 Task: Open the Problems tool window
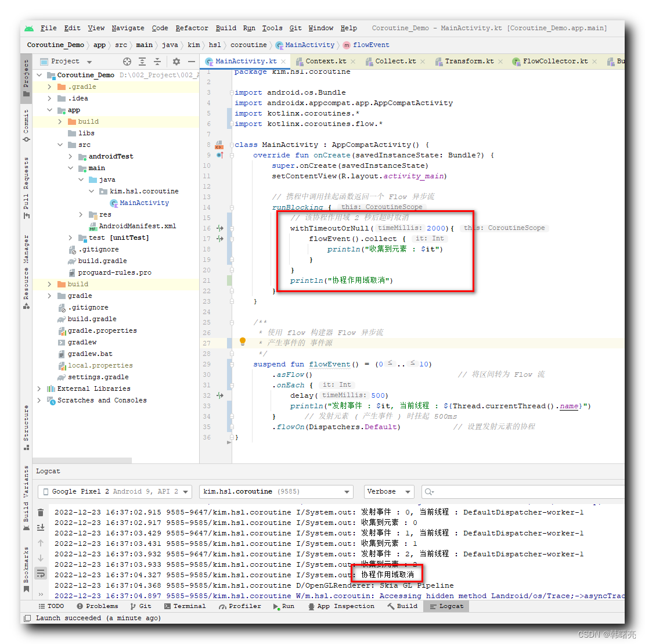98,606
